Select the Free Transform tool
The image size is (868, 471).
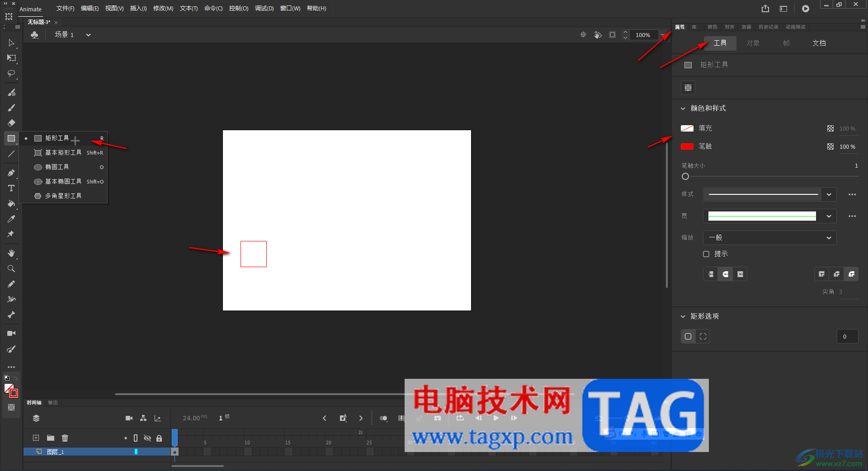click(11, 58)
